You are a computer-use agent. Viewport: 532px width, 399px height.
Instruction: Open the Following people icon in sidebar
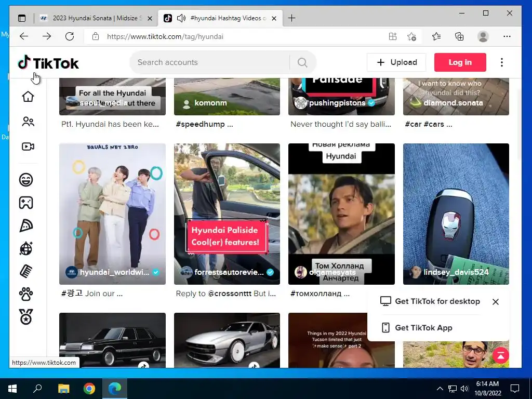[x=28, y=122]
